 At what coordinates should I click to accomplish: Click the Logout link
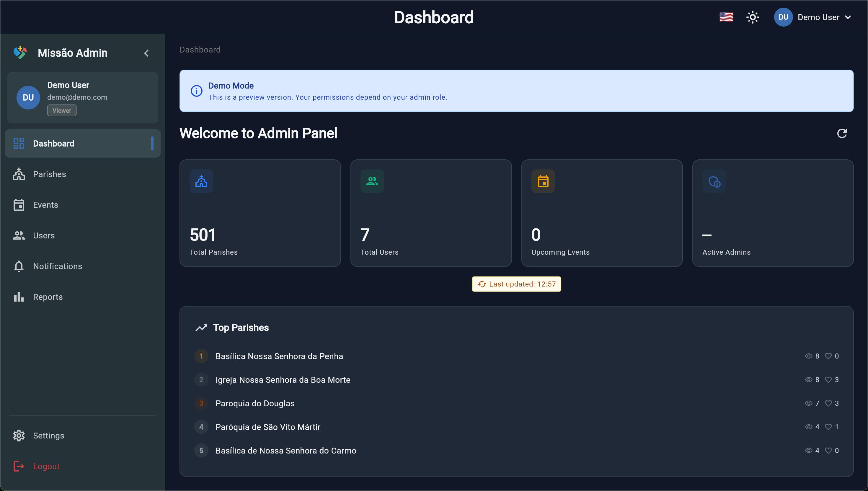pos(46,466)
